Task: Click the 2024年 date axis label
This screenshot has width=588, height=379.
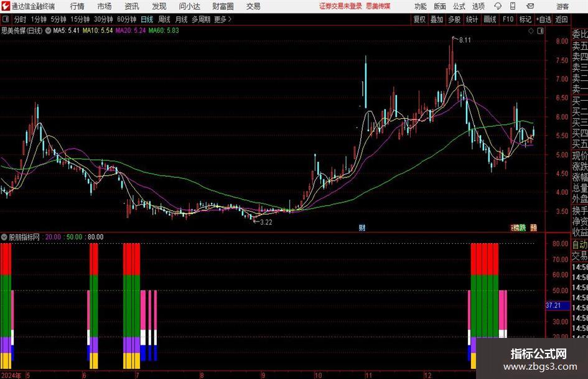Action: pyautogui.click(x=11, y=375)
